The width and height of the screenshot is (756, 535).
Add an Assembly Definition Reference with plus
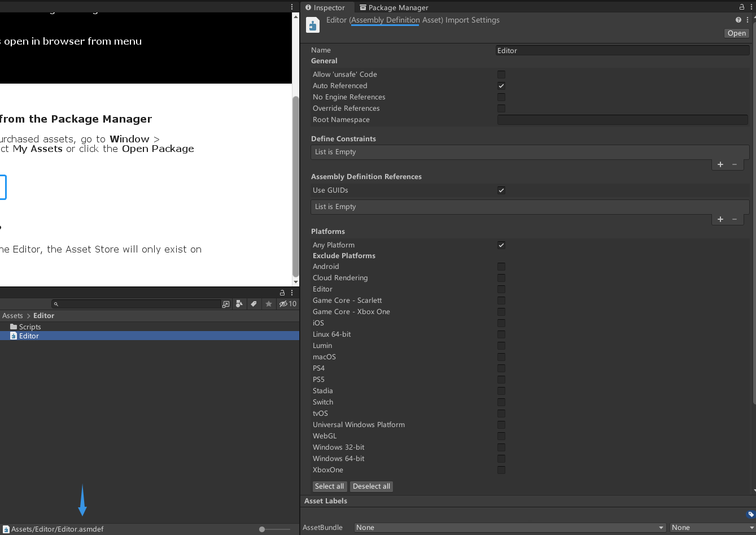tap(720, 219)
